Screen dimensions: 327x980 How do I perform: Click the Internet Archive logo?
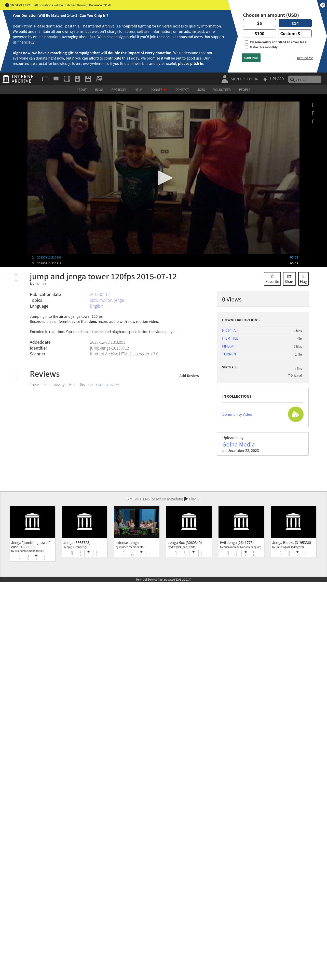click(x=19, y=79)
